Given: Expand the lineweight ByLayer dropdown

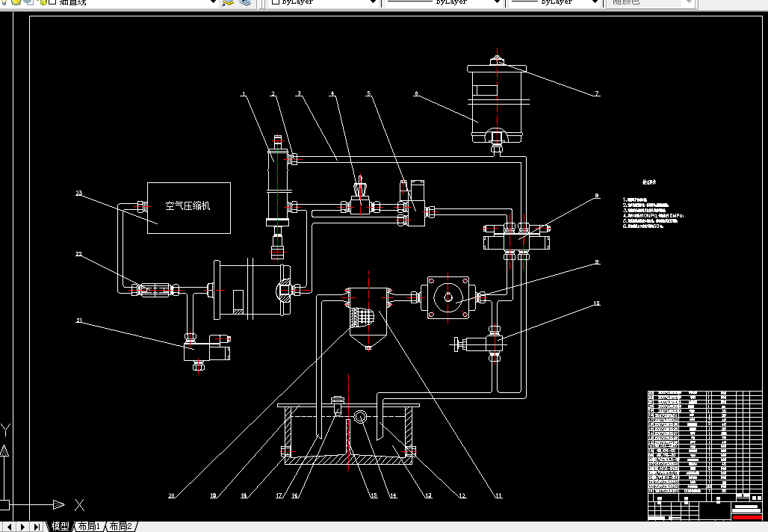Looking at the screenshot, I should click(595, 2).
